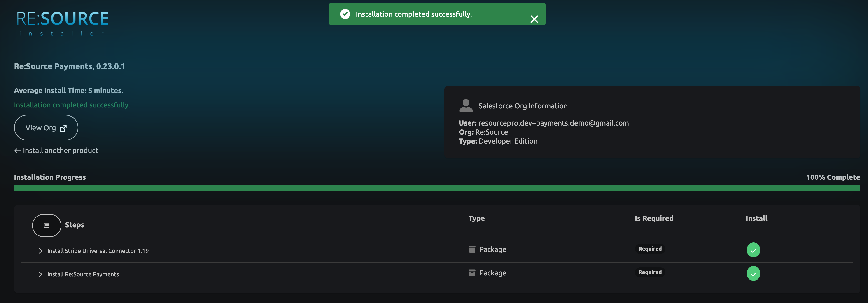868x303 pixels.
Task: Click the Required badge in the Re:Source Payments row
Action: pyautogui.click(x=650, y=272)
